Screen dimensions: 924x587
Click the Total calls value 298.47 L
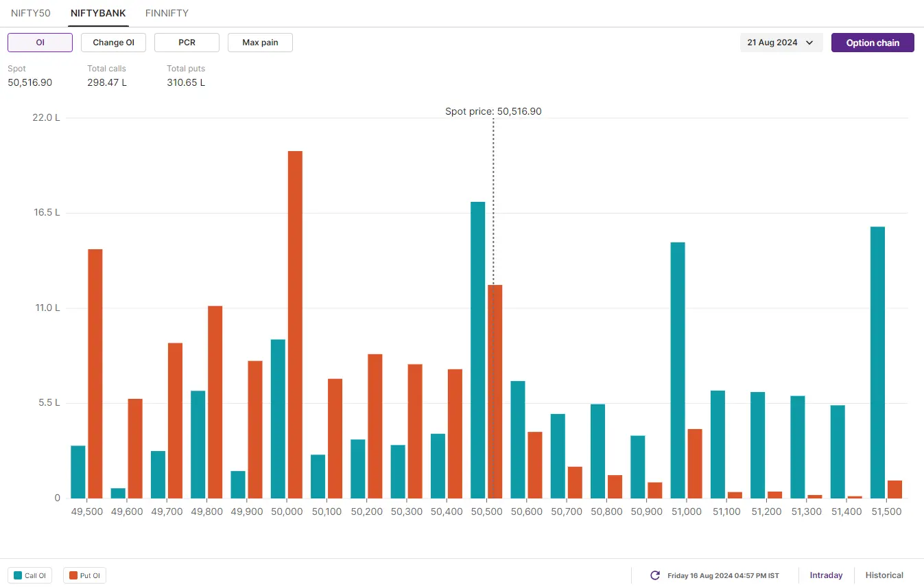pos(107,82)
